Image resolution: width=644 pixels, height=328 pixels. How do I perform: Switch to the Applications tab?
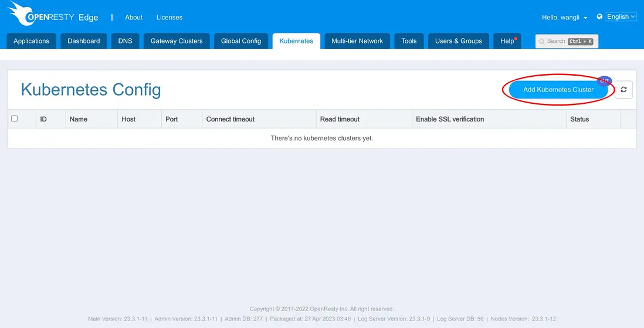31,41
